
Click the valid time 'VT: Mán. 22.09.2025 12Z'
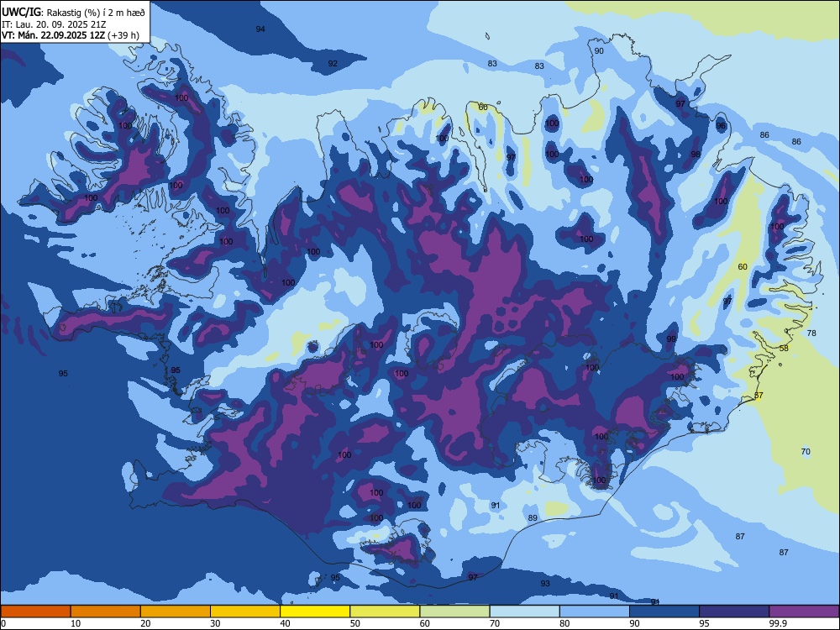[x=54, y=35]
